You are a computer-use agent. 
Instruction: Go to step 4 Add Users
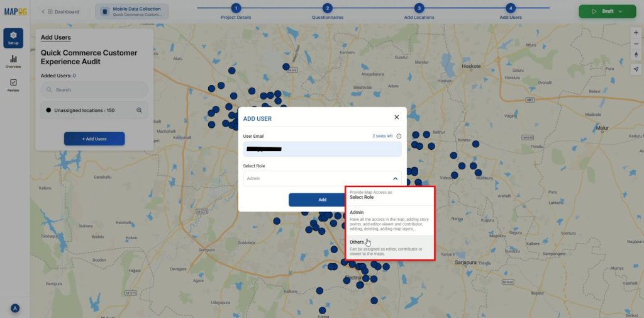[511, 11]
